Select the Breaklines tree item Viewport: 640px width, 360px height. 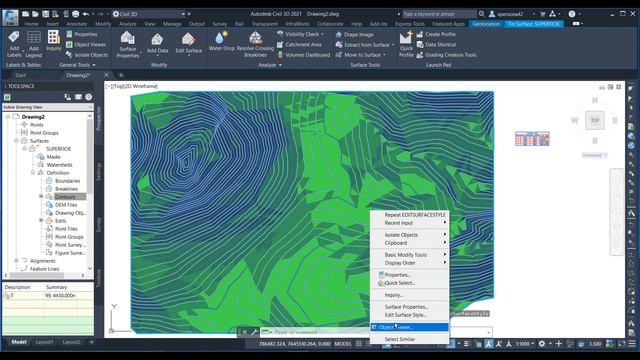click(x=66, y=189)
